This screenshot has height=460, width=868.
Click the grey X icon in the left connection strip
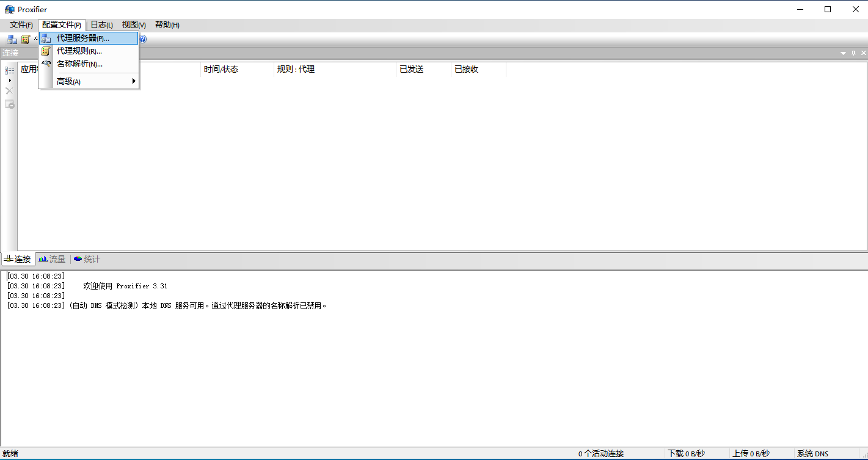10,91
